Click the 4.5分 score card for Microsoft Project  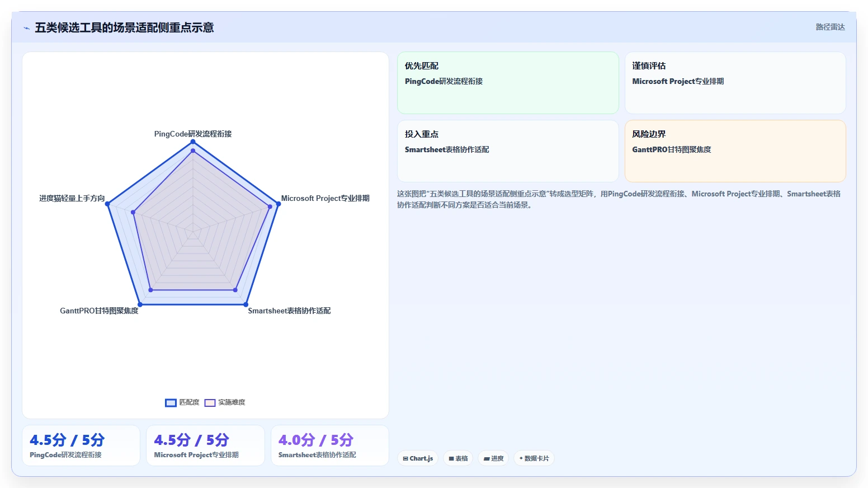click(205, 445)
